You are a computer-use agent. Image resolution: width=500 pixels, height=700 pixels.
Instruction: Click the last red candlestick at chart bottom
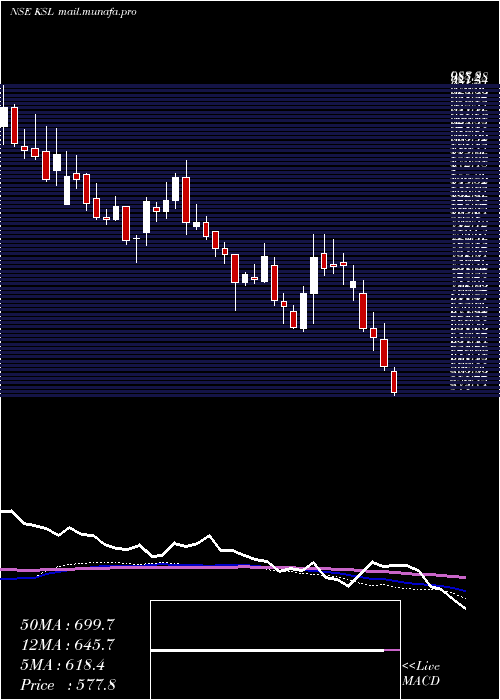click(x=394, y=382)
